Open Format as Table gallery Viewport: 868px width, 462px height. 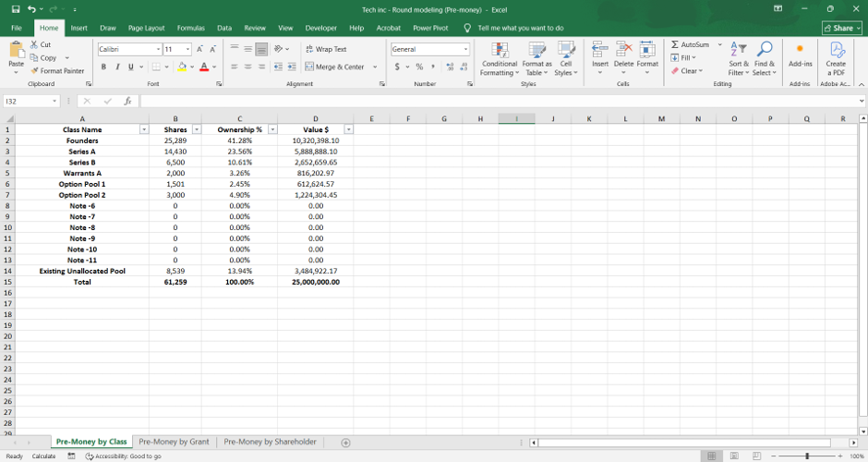point(536,59)
